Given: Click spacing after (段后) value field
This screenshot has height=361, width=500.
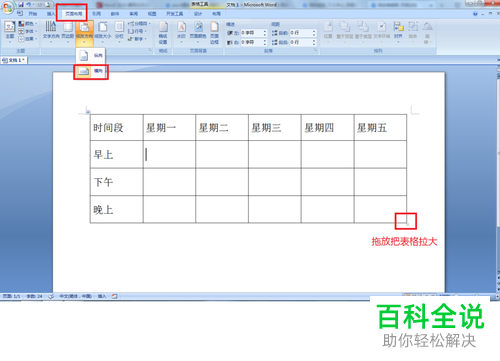Looking at the screenshot, I should click(300, 42).
